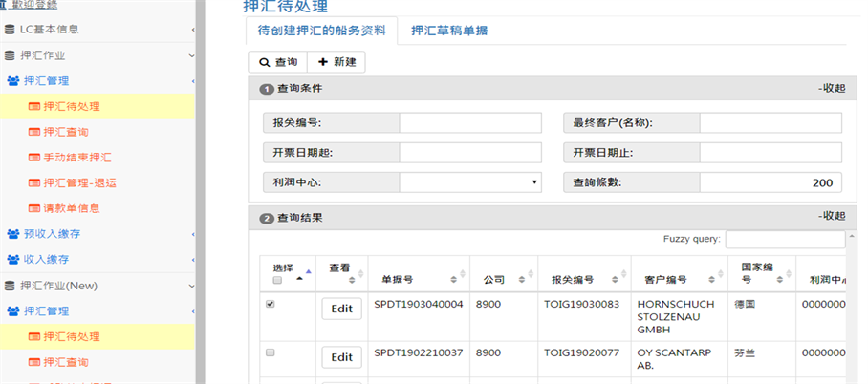Screen dimensions: 868x384
Task: Collapse the 查询条件 panel via 收起
Action: [832, 89]
